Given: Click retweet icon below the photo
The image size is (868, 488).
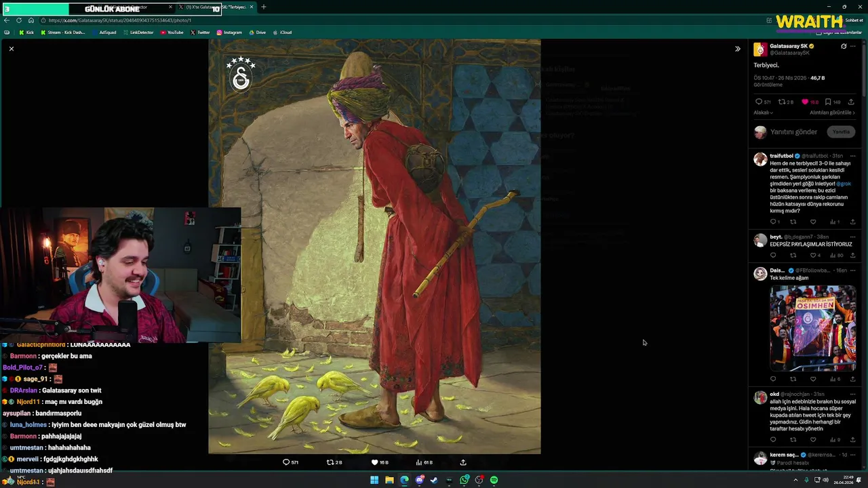Looking at the screenshot, I should [x=330, y=462].
